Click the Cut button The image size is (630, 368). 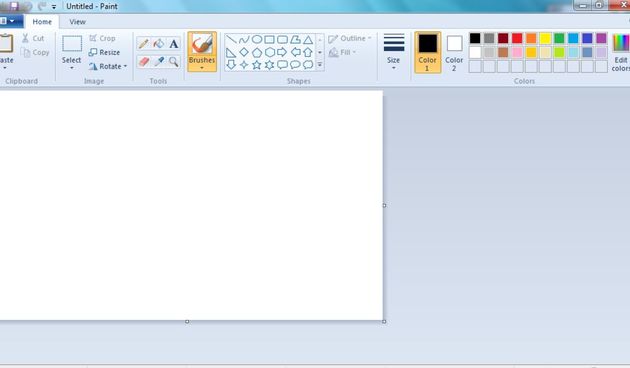33,38
